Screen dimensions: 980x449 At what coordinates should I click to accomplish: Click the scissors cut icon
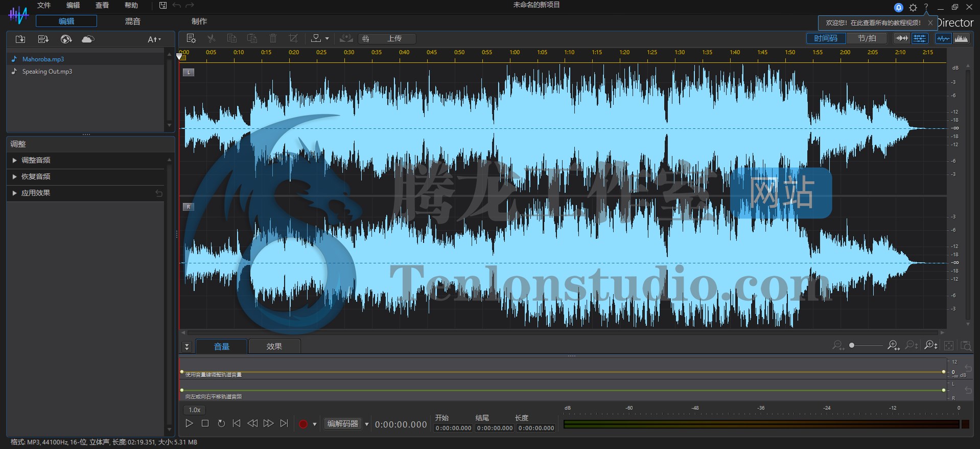(211, 38)
